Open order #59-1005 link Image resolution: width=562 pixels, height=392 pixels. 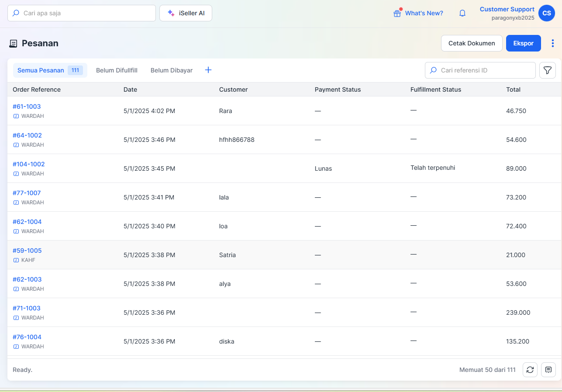tap(27, 251)
